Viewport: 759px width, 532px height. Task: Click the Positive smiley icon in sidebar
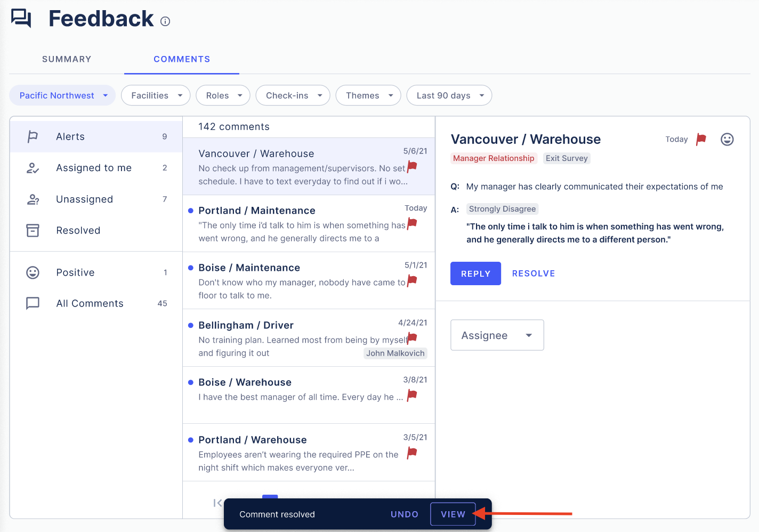point(33,272)
